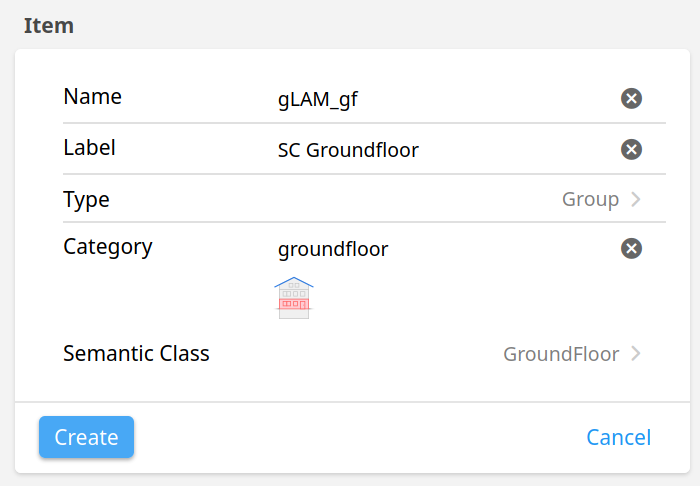700x486 pixels.
Task: Click the Create button
Action: click(87, 437)
